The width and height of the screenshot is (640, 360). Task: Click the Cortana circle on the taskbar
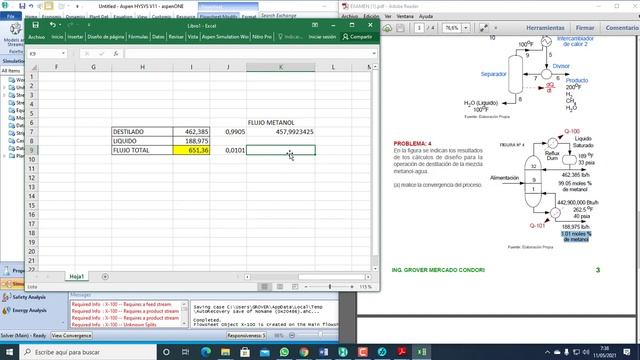(166, 352)
